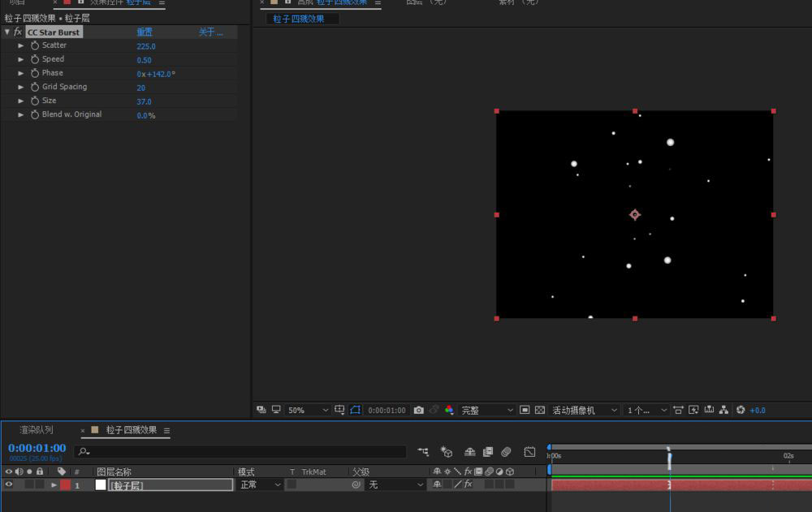Image resolution: width=812 pixels, height=512 pixels.
Task: Expand the Speed property
Action: coord(21,60)
